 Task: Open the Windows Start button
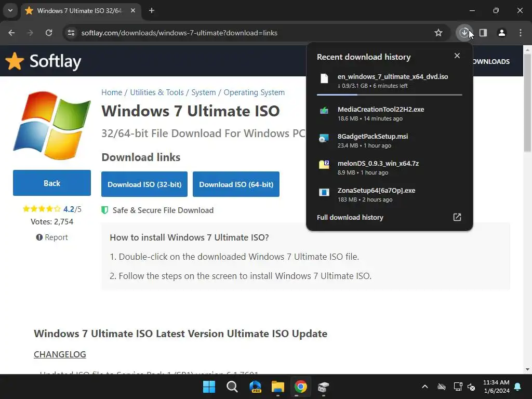pyautogui.click(x=209, y=387)
